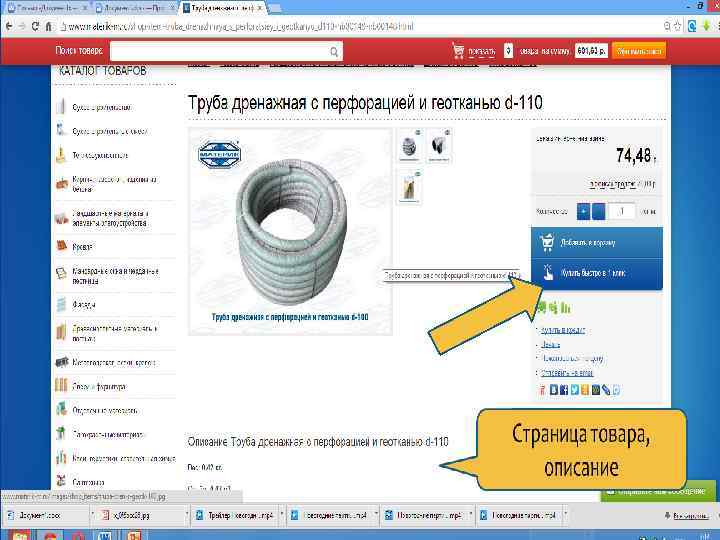Share the product on Odnoklassniki icon
The width and height of the screenshot is (720, 540).
tap(585, 390)
